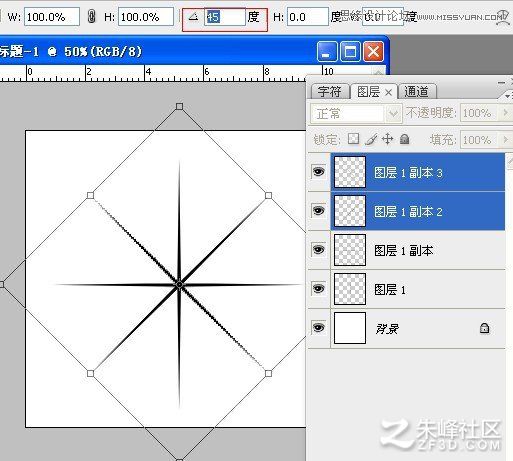Image resolution: width=513 pixels, height=461 pixels.
Task: Click the top transform handle of bounding box
Action: click(179, 106)
